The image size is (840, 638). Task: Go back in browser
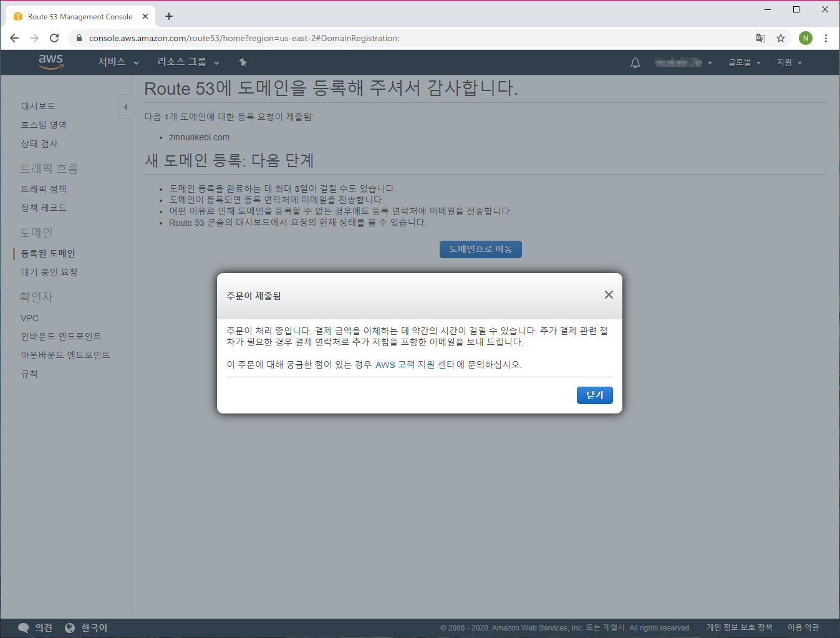(14, 38)
